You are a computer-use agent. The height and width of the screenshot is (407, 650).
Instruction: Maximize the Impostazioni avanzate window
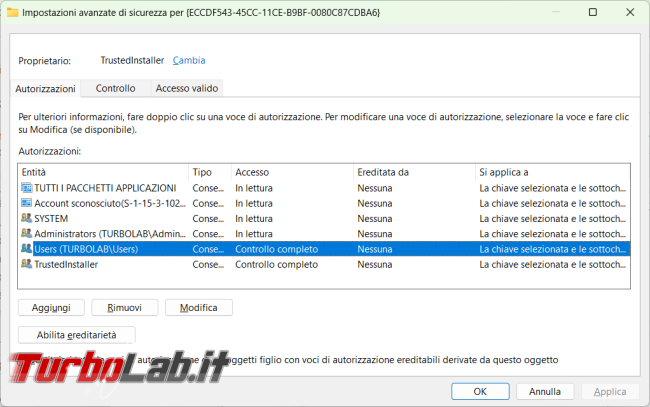593,12
